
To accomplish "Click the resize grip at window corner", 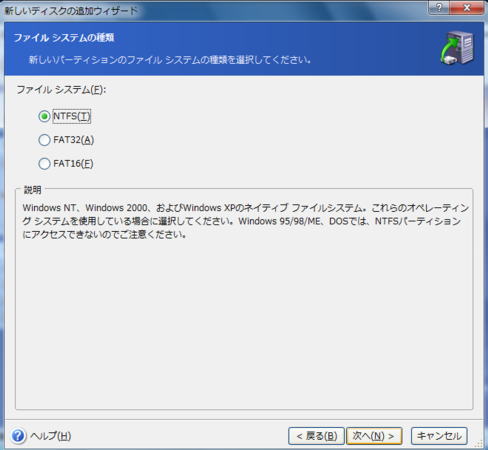I will [479, 444].
